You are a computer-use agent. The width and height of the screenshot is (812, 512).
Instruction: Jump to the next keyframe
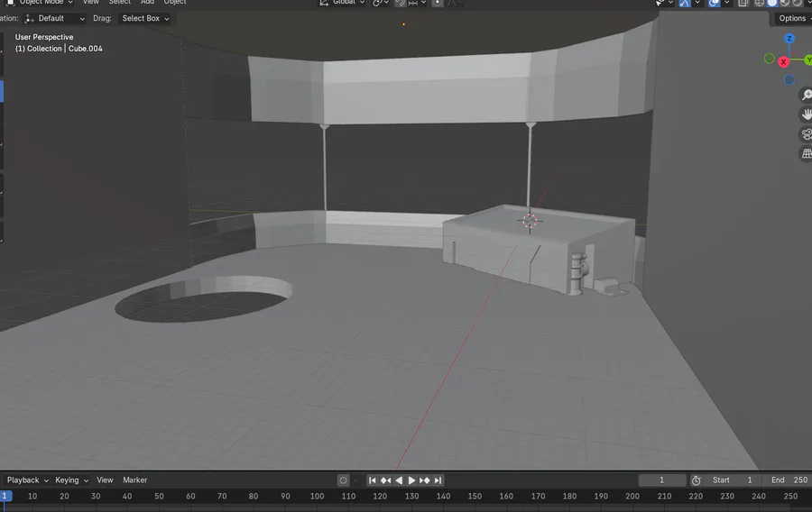point(425,480)
